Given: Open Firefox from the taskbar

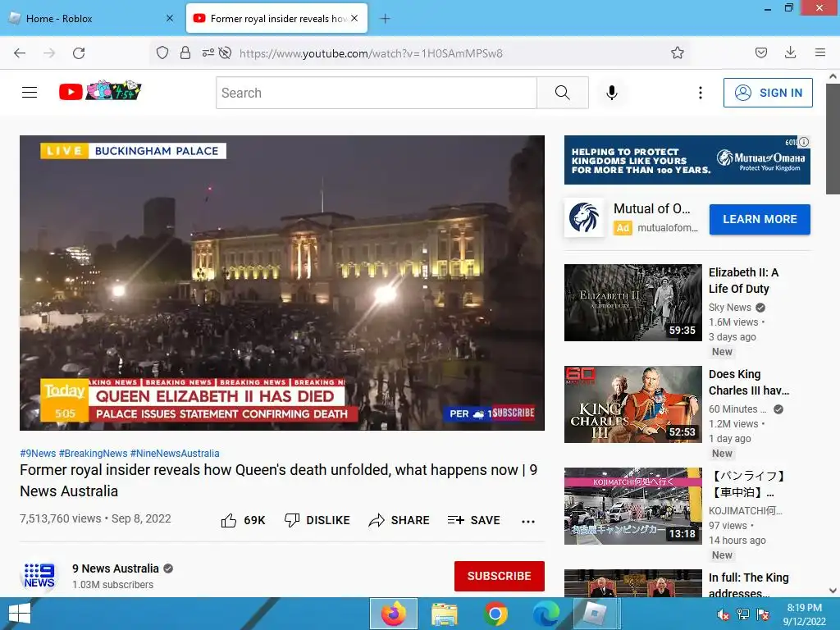Looking at the screenshot, I should 394,614.
